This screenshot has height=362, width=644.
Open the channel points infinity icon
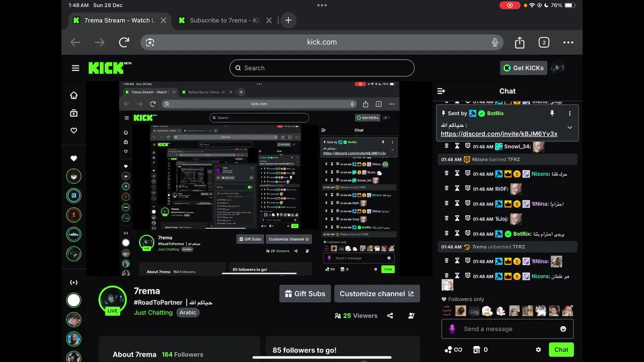453,350
